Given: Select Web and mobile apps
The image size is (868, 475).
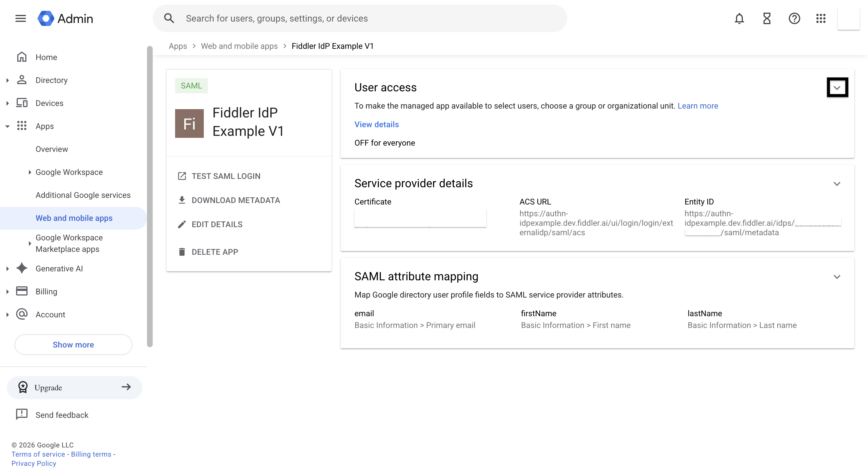Looking at the screenshot, I should [73, 218].
